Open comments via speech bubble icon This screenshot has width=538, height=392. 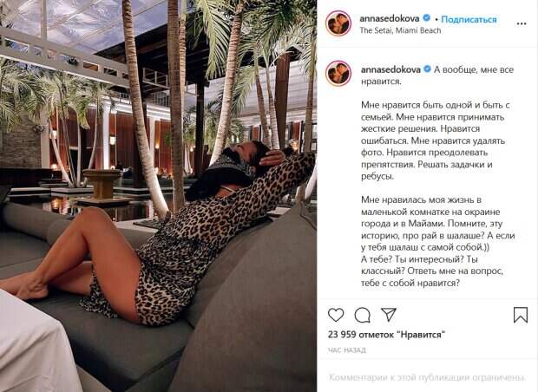(x=363, y=315)
